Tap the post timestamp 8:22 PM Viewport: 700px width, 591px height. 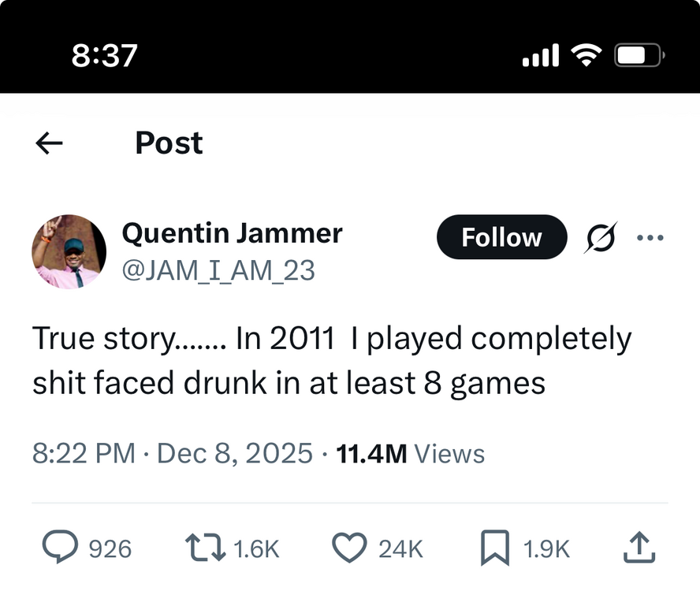(x=84, y=454)
